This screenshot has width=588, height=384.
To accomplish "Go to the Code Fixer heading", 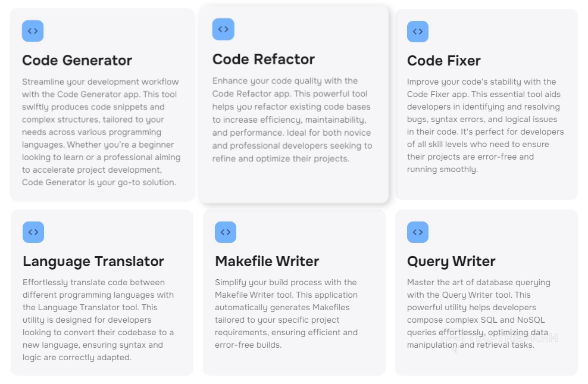I will click(x=444, y=61).
